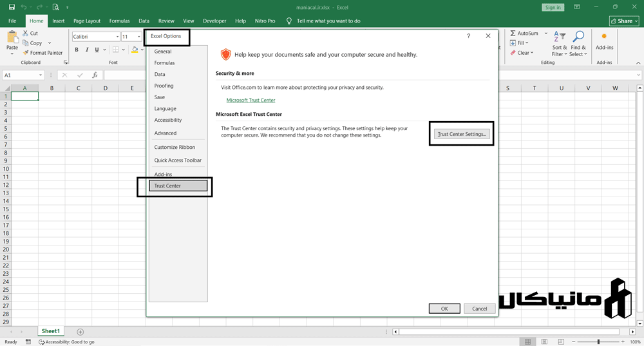Image resolution: width=644 pixels, height=346 pixels.
Task: Switch to Page Layout view in status bar
Action: 544,341
